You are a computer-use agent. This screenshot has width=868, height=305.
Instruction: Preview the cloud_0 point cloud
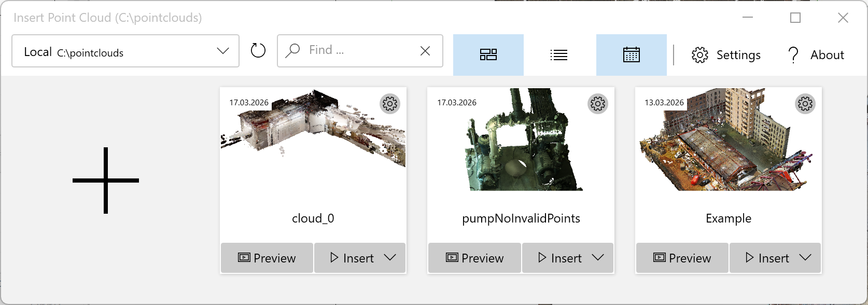pyautogui.click(x=267, y=258)
